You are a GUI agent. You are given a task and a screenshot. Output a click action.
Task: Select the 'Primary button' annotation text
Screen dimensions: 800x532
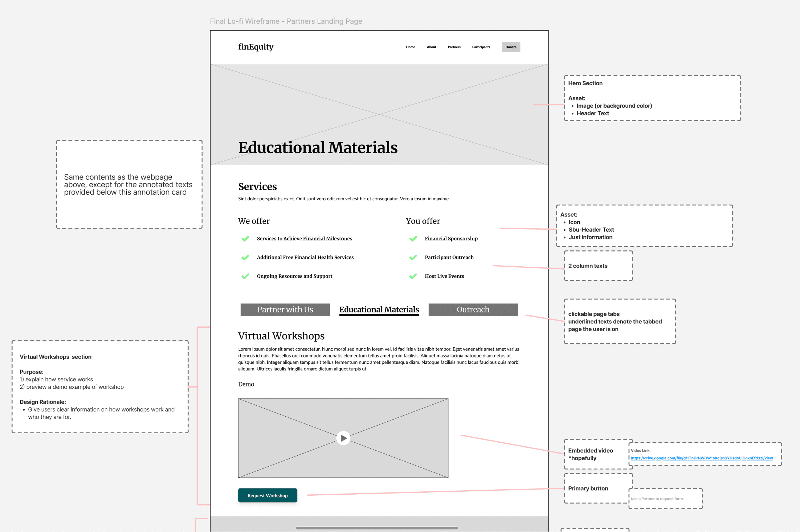coord(588,488)
